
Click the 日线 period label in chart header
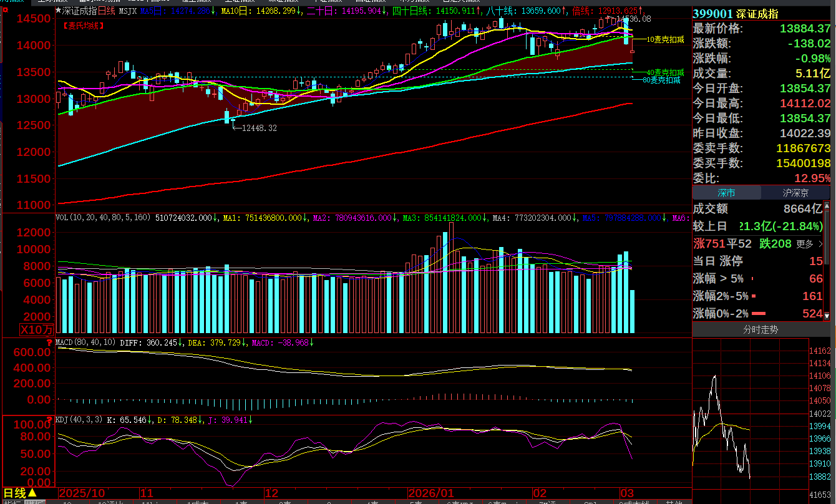tap(107, 11)
